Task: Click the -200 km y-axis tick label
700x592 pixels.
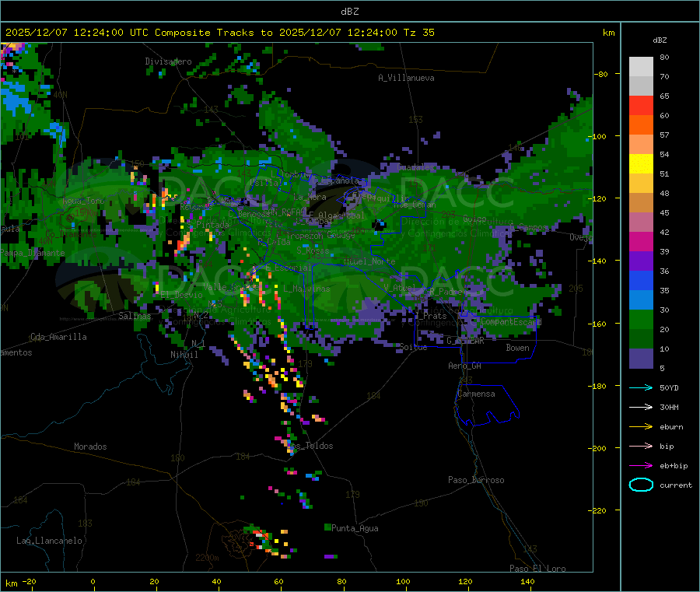Action: pyautogui.click(x=597, y=448)
